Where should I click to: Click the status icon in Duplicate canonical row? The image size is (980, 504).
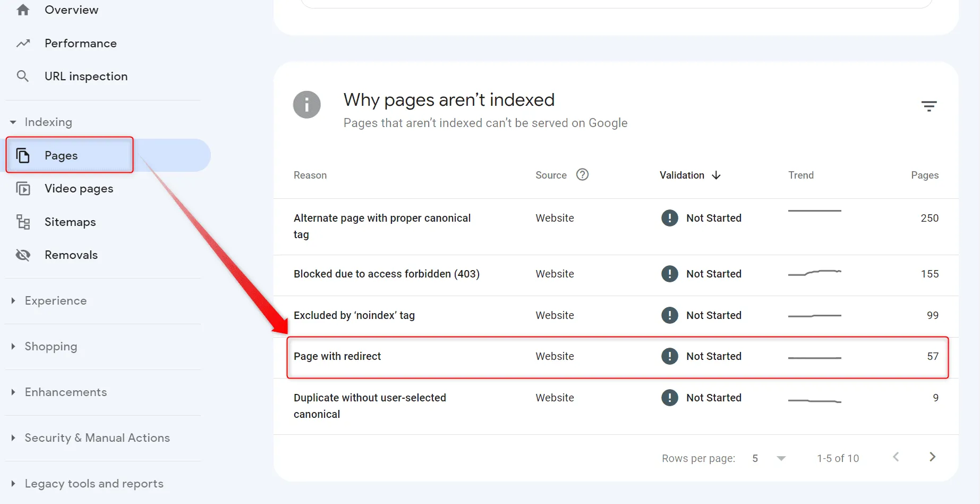pos(670,398)
